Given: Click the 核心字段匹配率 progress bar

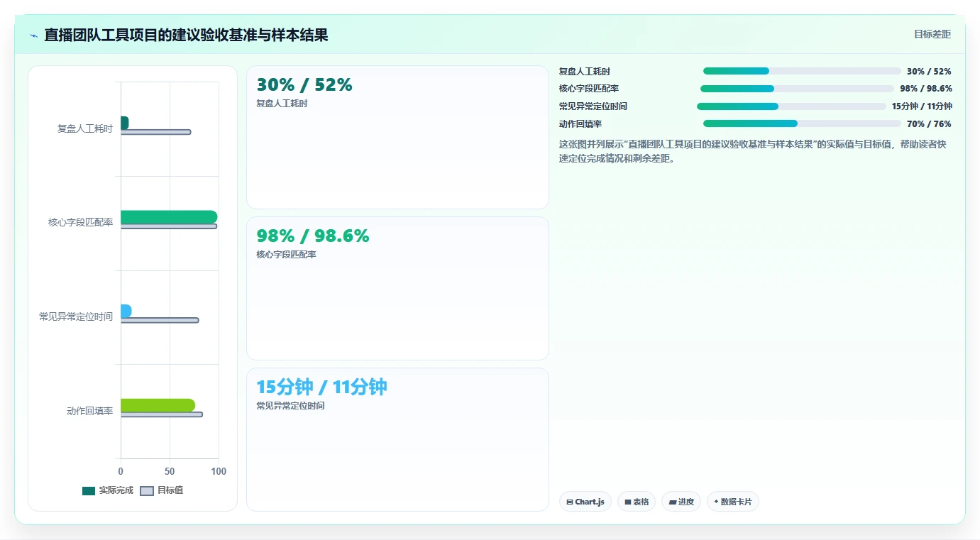Looking at the screenshot, I should point(797,89).
